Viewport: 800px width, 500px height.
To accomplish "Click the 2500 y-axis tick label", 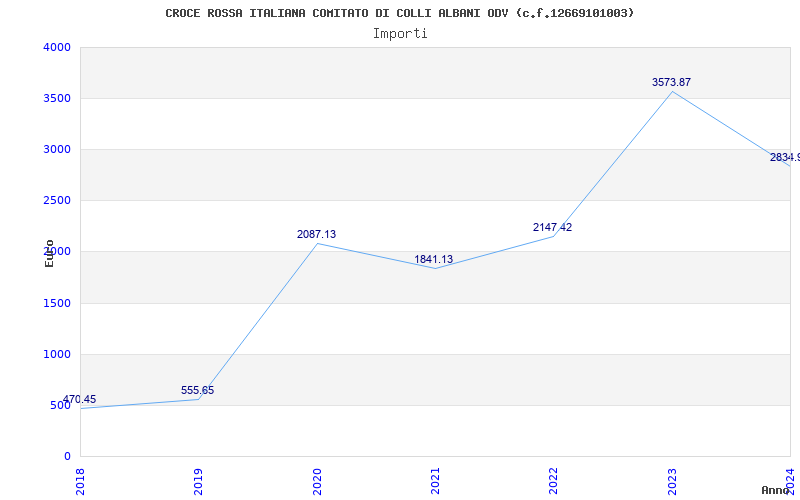I will (57, 201).
